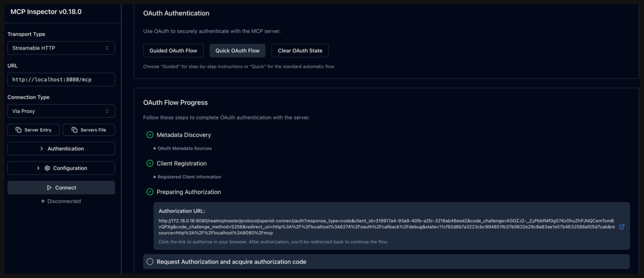Click the server URL input field
This screenshot has height=278, width=644.
click(61, 80)
